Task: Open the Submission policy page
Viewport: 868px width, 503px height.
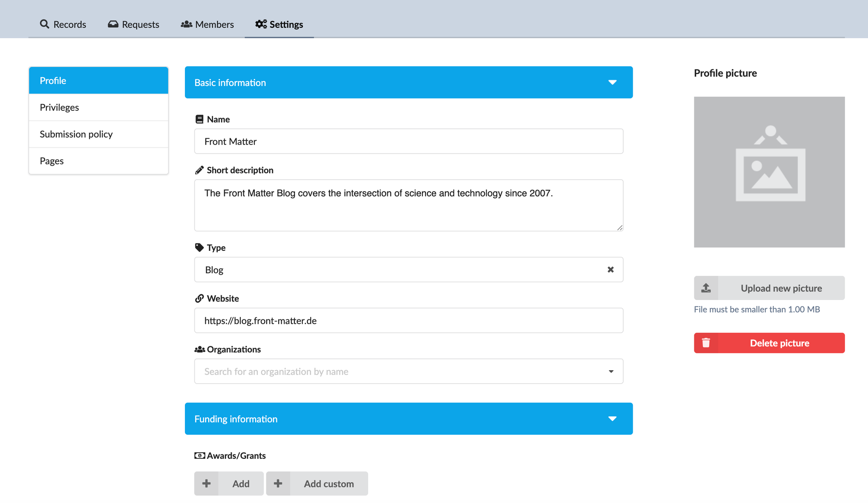Action: click(76, 134)
